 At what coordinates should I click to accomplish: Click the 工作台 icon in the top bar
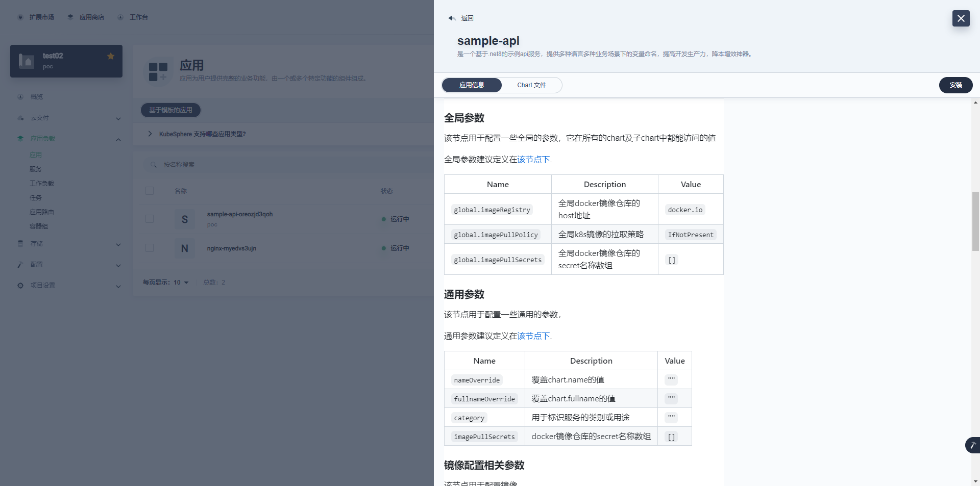120,17
